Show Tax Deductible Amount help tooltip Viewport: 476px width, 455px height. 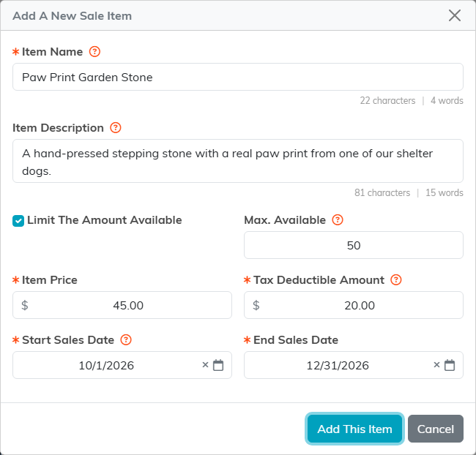point(396,279)
